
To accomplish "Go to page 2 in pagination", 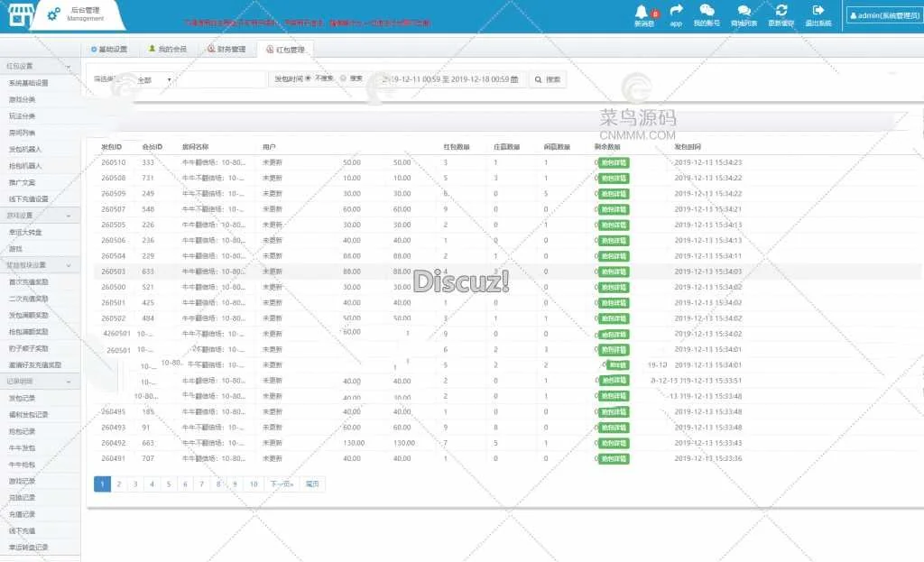I will 118,484.
